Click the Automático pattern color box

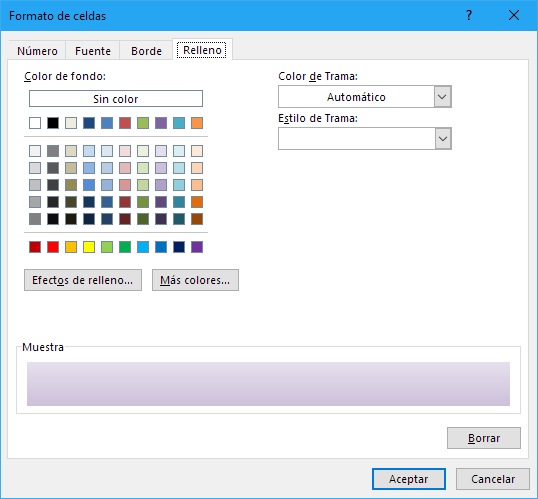[x=356, y=97]
